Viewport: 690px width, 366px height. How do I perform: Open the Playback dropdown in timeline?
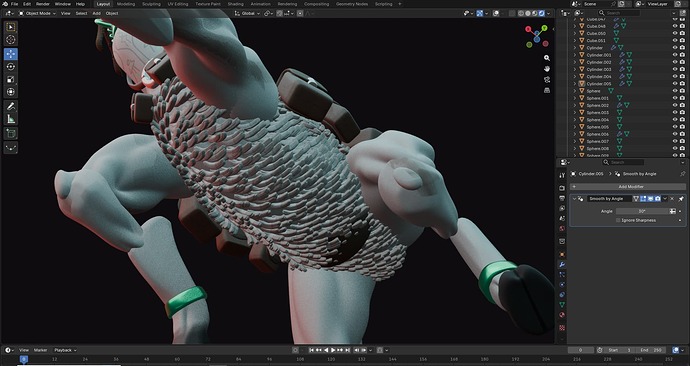[x=65, y=350]
